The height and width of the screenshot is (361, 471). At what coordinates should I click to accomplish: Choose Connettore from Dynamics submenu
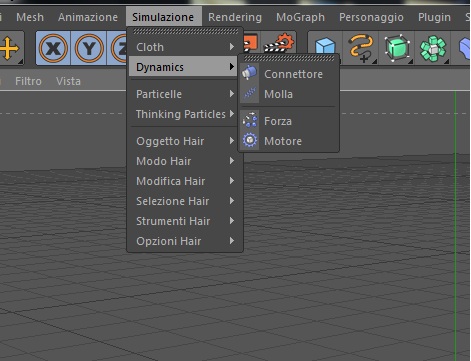(x=289, y=74)
